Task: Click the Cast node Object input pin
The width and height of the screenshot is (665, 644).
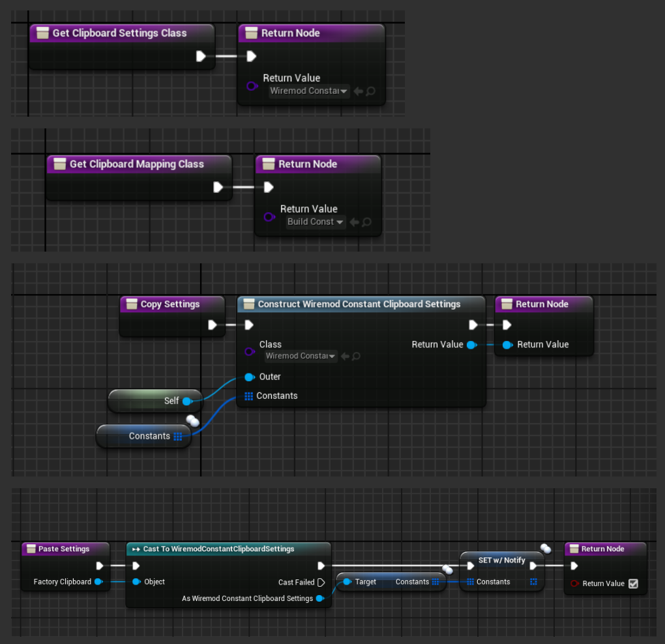Action: point(136,581)
